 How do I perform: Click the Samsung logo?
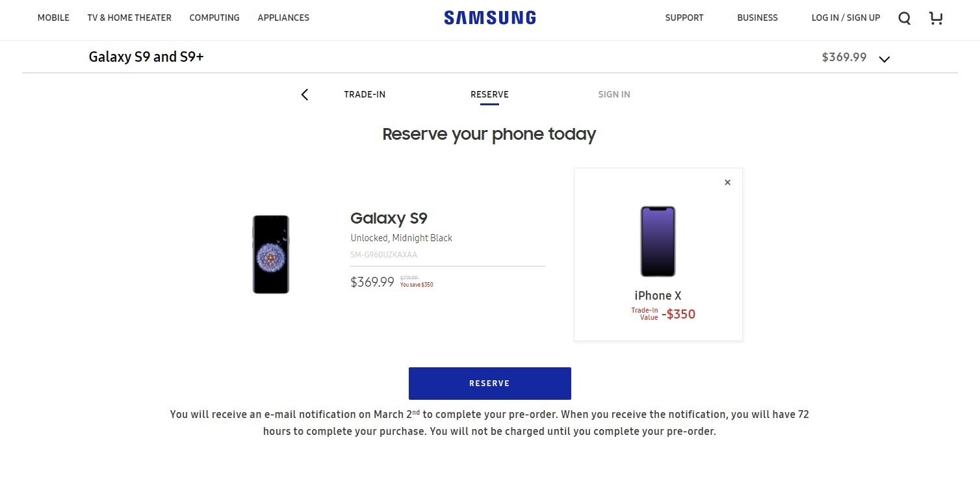pos(489,18)
